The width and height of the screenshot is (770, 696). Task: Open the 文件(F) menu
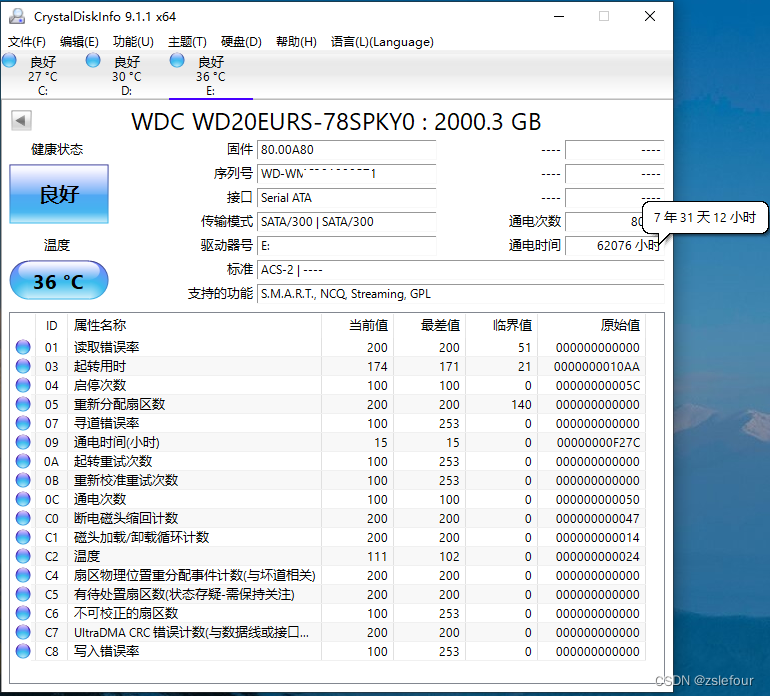tap(27, 42)
